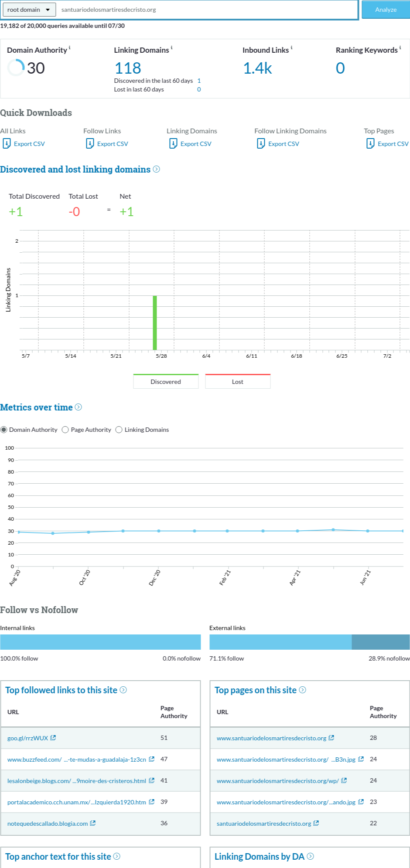
Task: Export CSV for All Links
Action: 29,144
